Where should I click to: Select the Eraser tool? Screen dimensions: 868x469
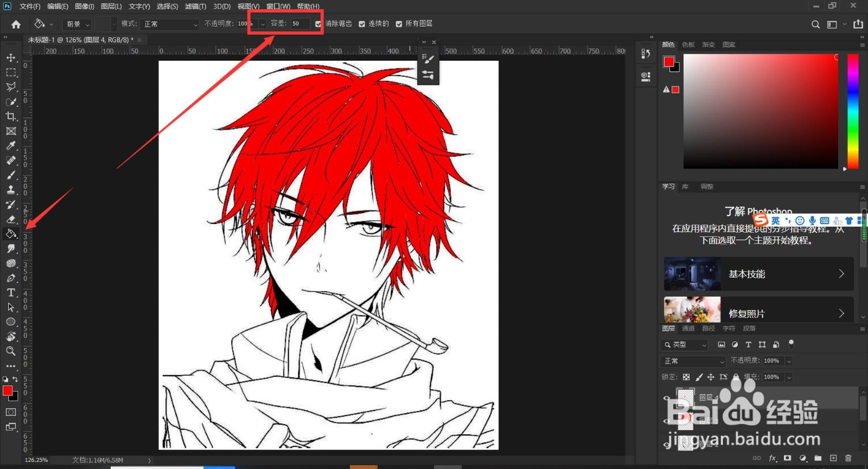tap(11, 219)
